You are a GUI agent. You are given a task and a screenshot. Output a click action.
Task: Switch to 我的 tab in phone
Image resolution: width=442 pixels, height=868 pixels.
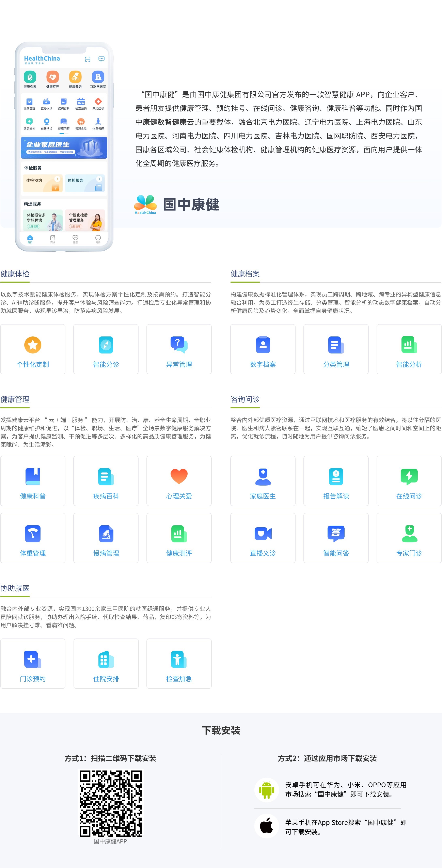(98, 239)
